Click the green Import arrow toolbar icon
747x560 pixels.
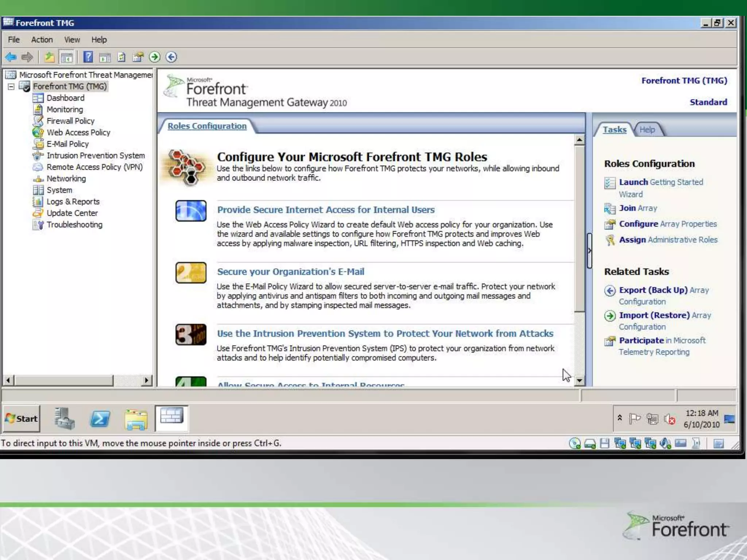point(155,57)
